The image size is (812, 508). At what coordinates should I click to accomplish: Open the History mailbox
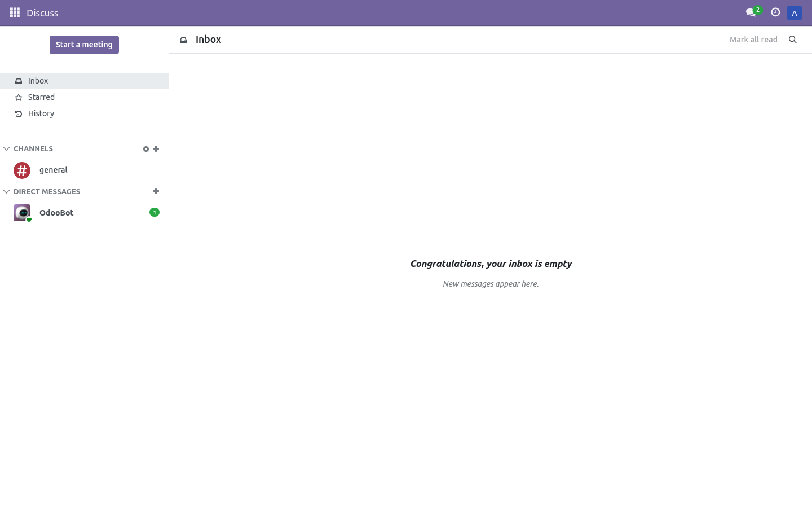tap(85, 113)
